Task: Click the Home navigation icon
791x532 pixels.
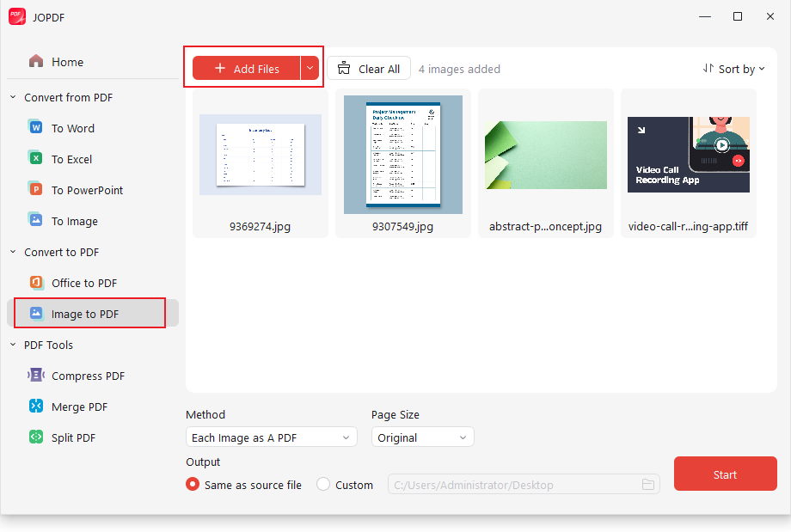Action: [x=34, y=61]
